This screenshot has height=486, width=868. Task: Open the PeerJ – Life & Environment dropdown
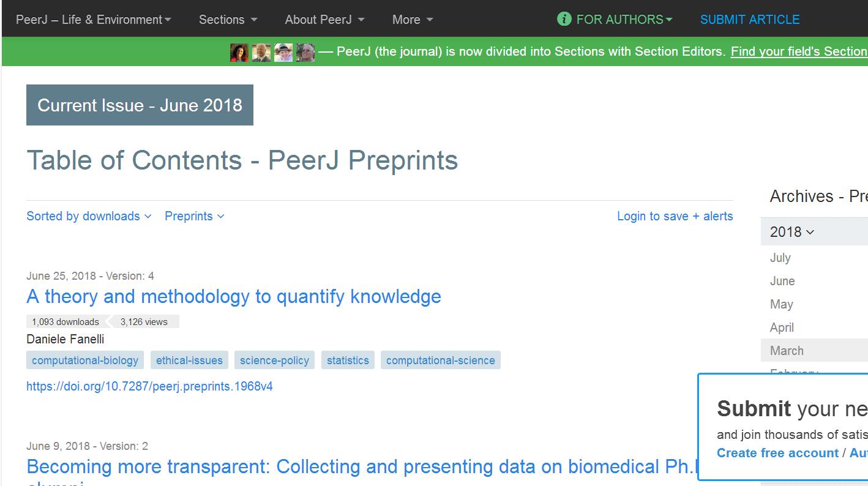click(x=94, y=20)
